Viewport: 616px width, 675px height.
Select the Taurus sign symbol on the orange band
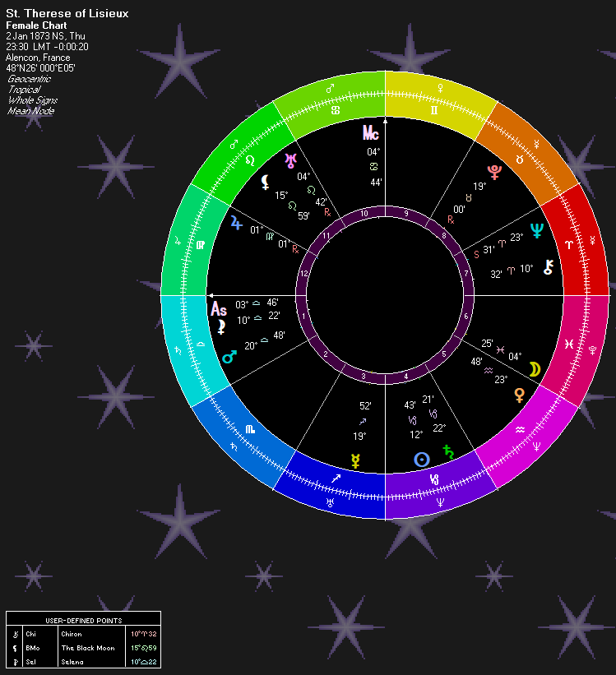point(520,160)
